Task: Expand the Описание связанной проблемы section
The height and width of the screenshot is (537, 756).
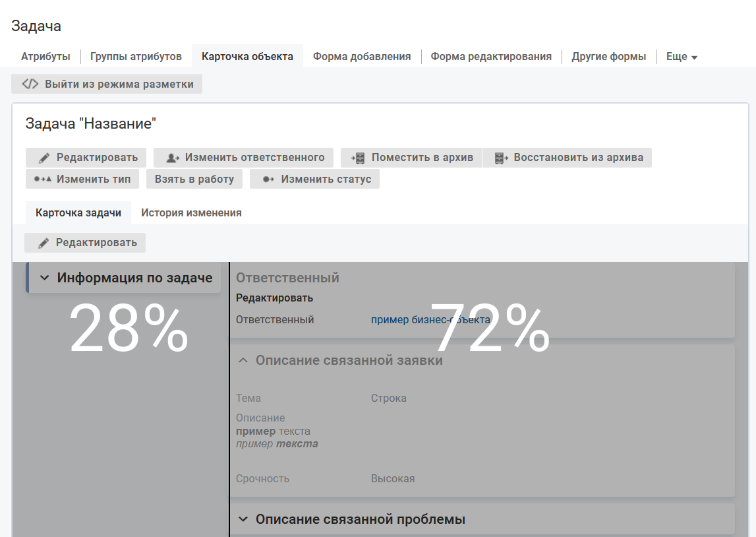Action: (x=243, y=519)
